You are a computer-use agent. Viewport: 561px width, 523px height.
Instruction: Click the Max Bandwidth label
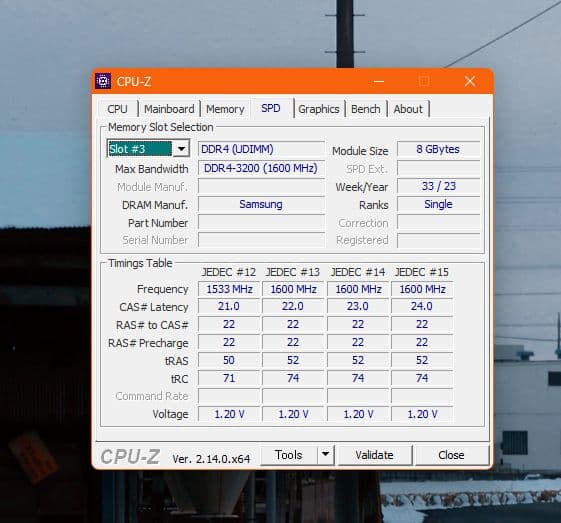(152, 169)
